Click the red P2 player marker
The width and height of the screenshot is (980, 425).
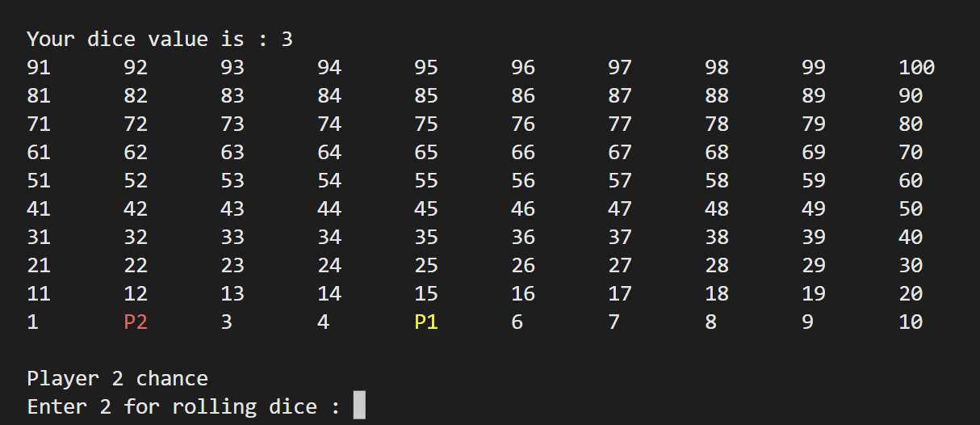tap(136, 322)
